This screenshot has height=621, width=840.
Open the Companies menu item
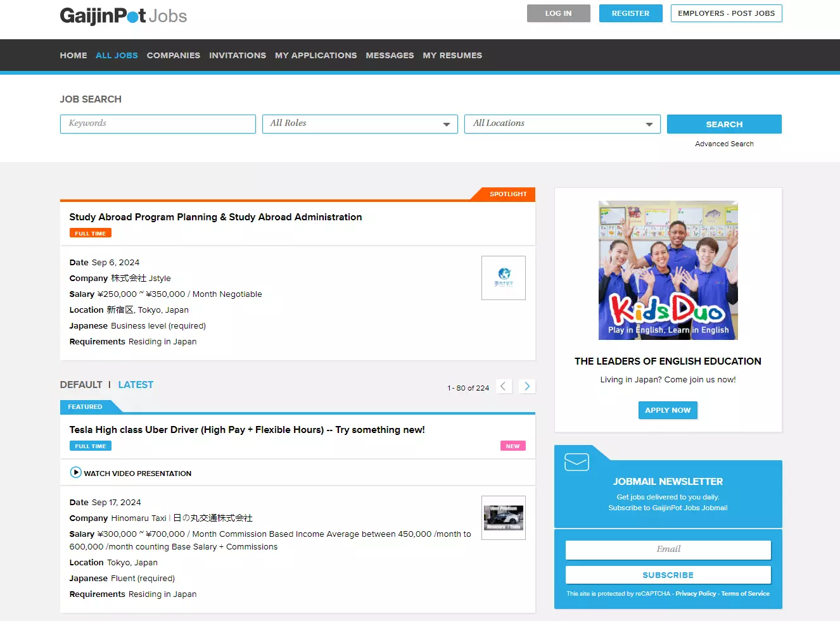tap(174, 56)
